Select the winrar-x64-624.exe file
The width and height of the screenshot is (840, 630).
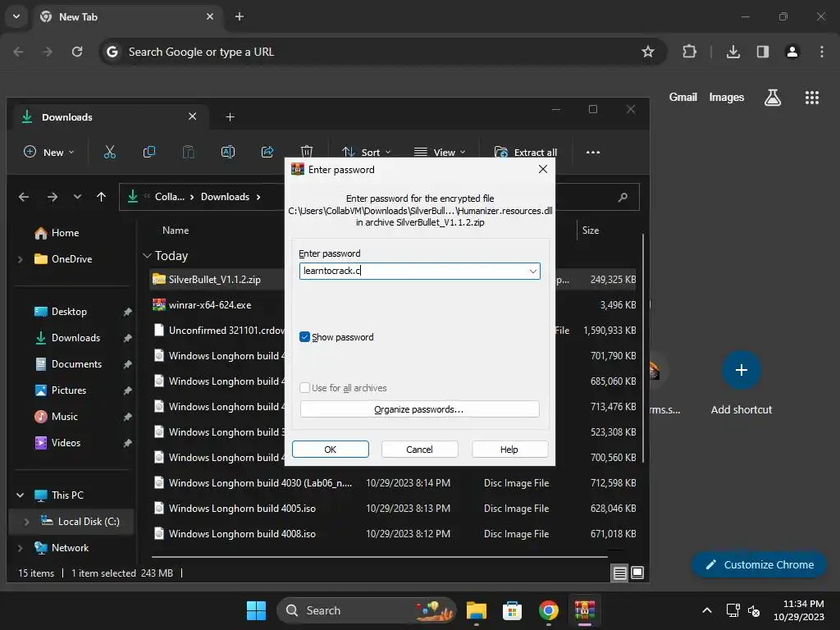209,305
